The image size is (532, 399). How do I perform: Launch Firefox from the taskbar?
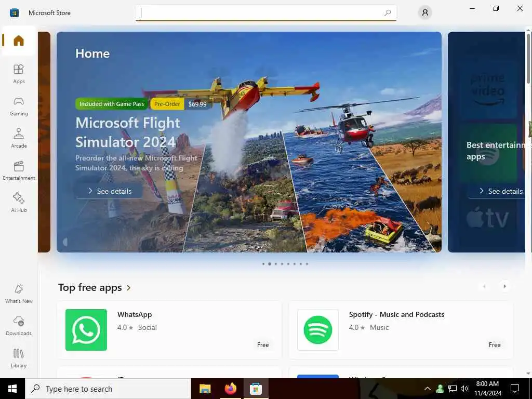230,389
